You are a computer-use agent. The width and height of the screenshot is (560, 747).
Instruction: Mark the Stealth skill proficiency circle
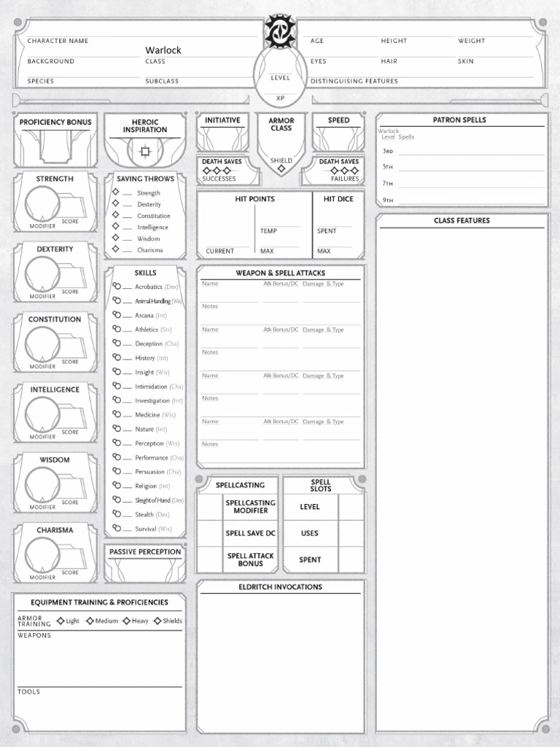pos(117,514)
